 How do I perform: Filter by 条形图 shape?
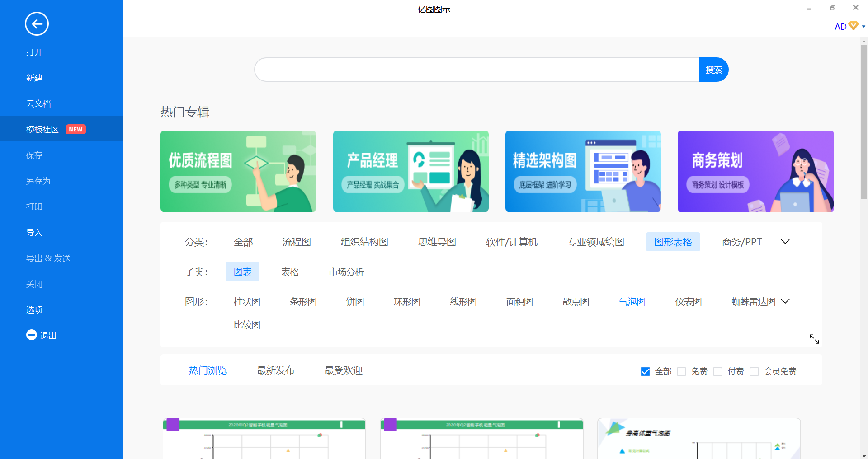[x=303, y=301]
